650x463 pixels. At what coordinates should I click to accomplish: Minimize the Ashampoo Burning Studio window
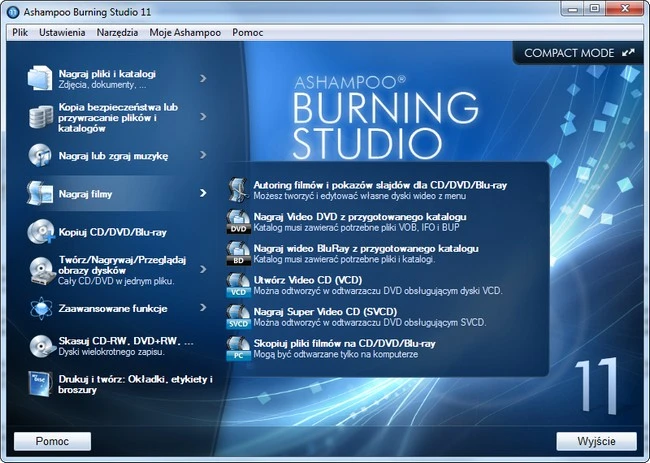coord(573,8)
